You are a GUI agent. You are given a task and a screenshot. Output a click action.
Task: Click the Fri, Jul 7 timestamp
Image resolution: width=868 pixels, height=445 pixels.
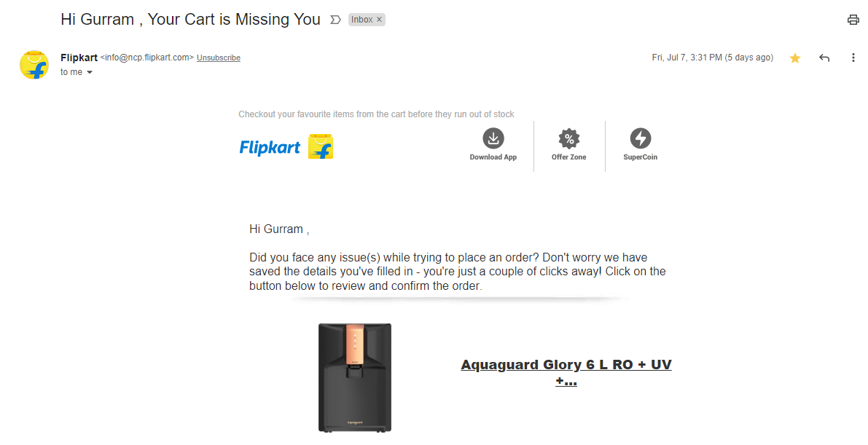712,58
